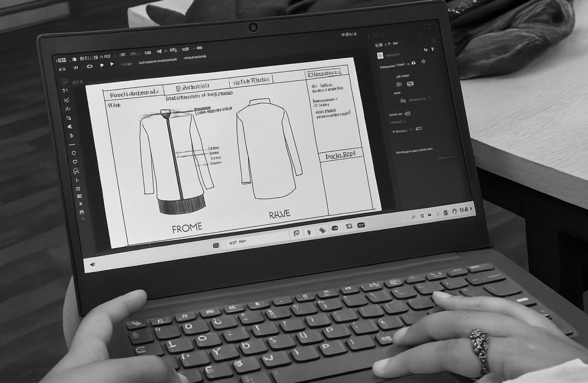Click the rotate icon in properties panel
This screenshot has width=588, height=383.
tap(423, 62)
